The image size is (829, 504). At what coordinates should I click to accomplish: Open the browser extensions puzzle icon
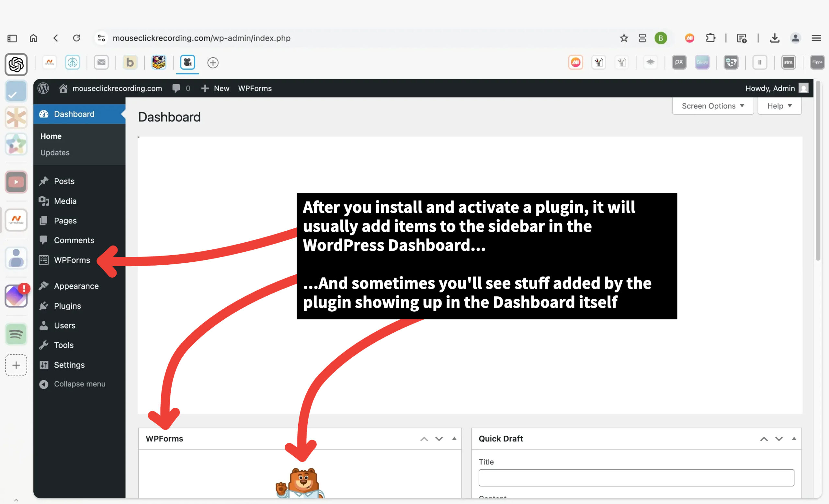point(710,38)
